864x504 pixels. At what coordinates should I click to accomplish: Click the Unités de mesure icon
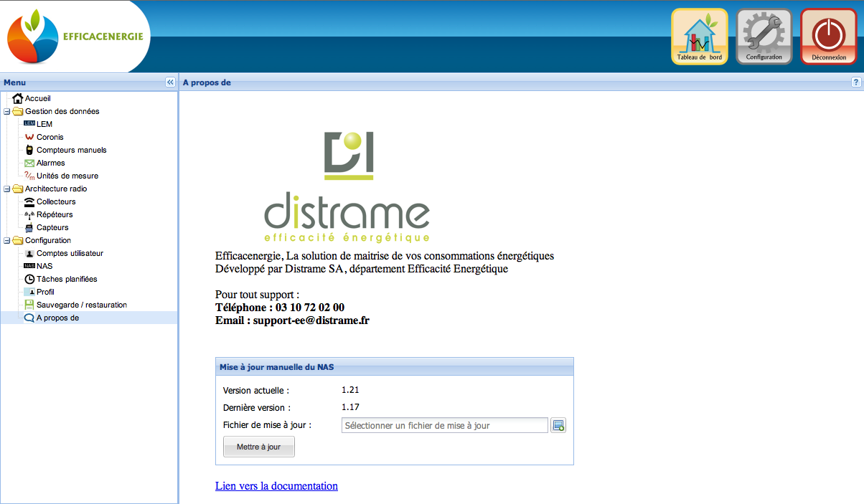[29, 176]
